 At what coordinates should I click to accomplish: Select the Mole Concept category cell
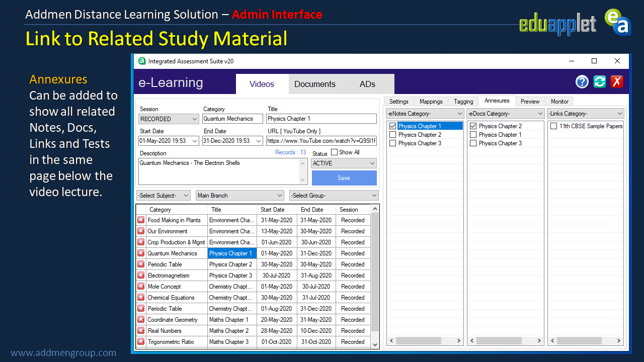[177, 287]
